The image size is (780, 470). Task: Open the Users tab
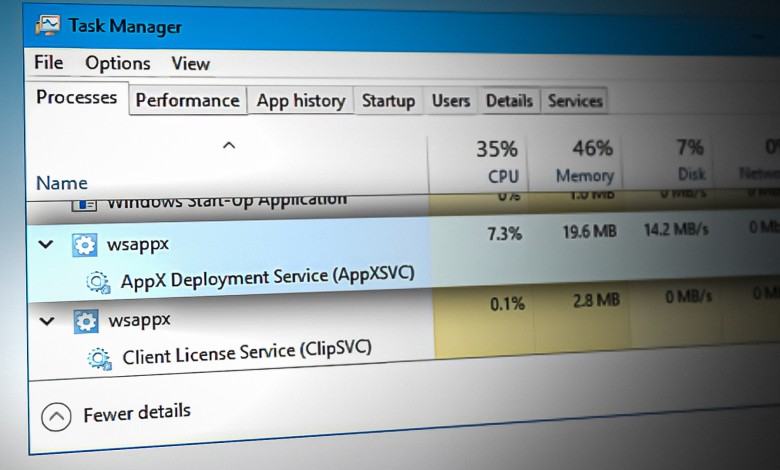coord(451,101)
